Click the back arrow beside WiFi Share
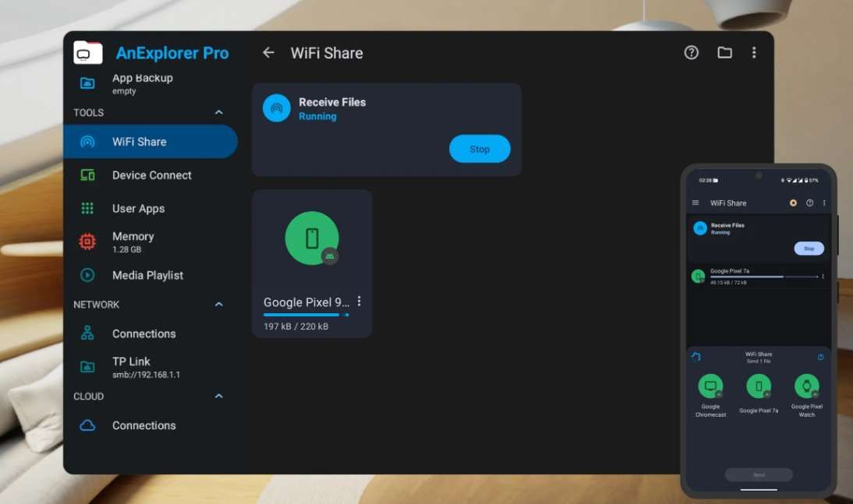853x504 pixels. click(268, 53)
